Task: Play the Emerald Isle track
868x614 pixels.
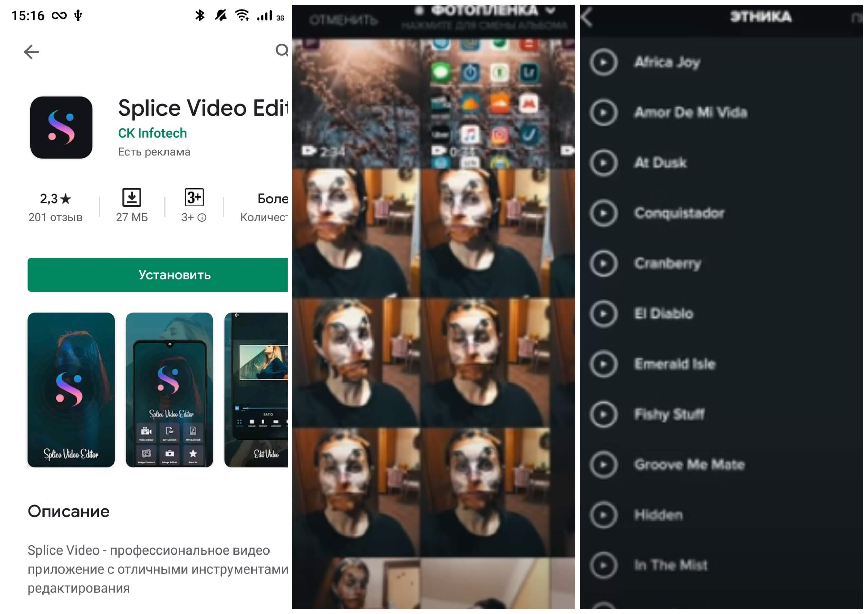Action: tap(604, 364)
